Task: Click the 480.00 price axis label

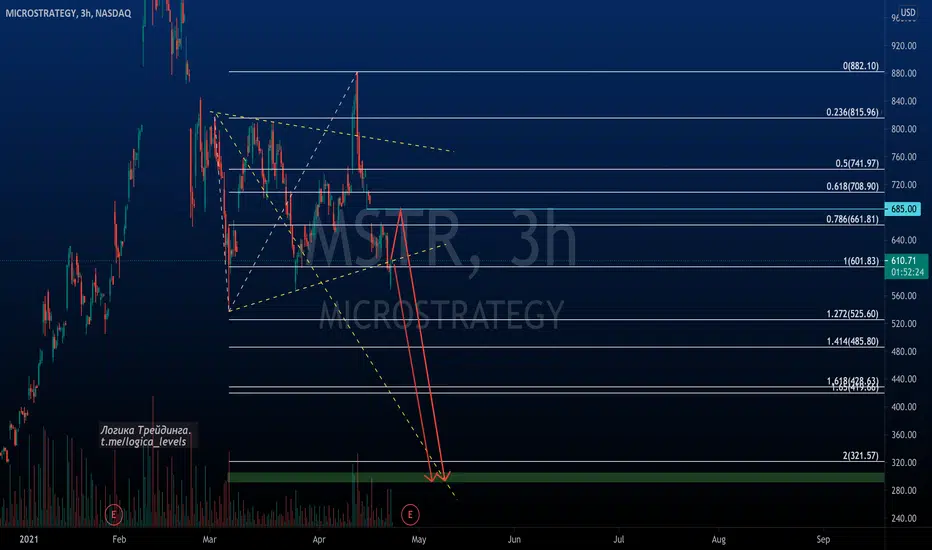Action: [x=903, y=351]
